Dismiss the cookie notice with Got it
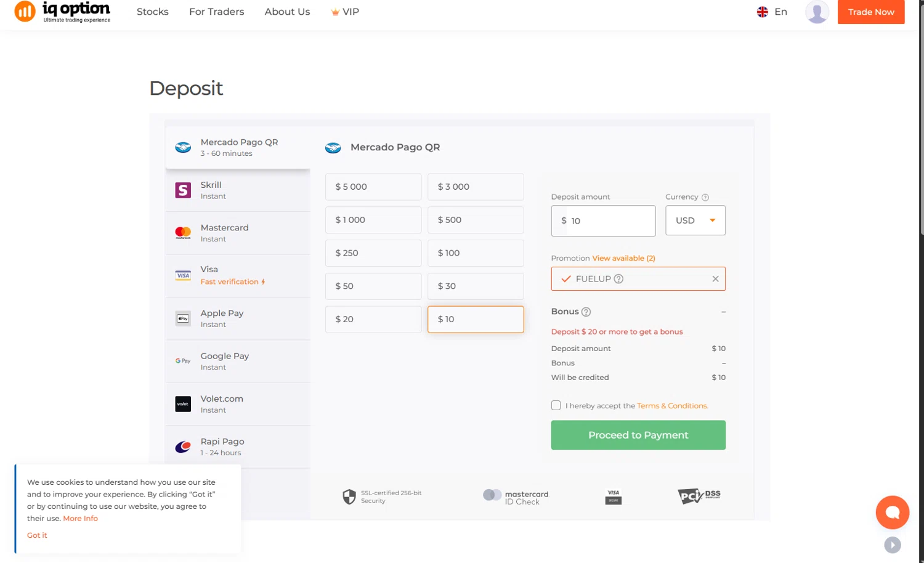 click(37, 535)
